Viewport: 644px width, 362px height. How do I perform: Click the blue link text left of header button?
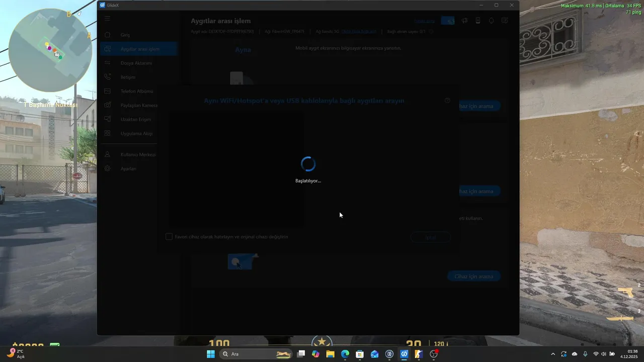point(424,21)
